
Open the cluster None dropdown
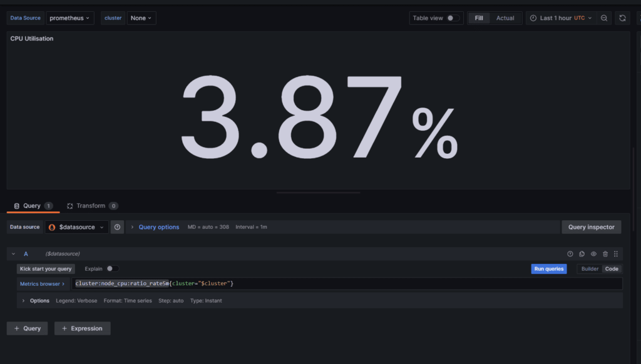click(x=141, y=18)
